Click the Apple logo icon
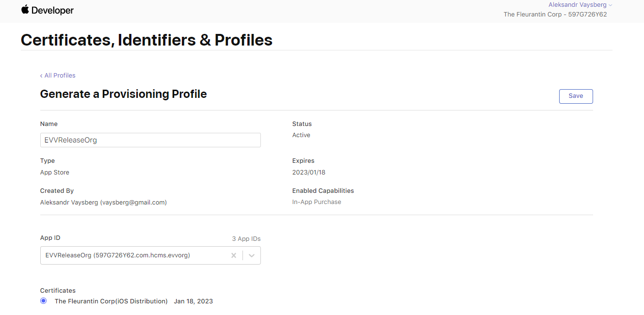644x315 pixels. (25, 10)
